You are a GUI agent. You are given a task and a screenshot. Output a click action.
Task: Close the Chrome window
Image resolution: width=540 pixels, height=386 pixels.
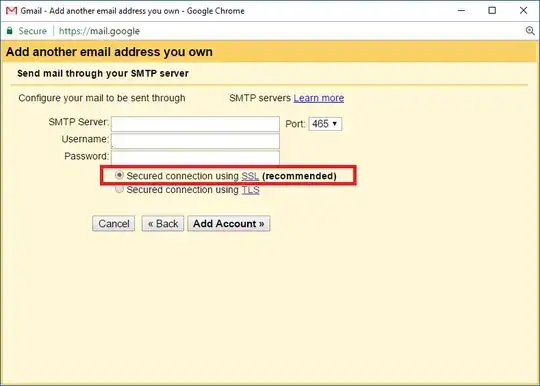pyautogui.click(x=523, y=11)
